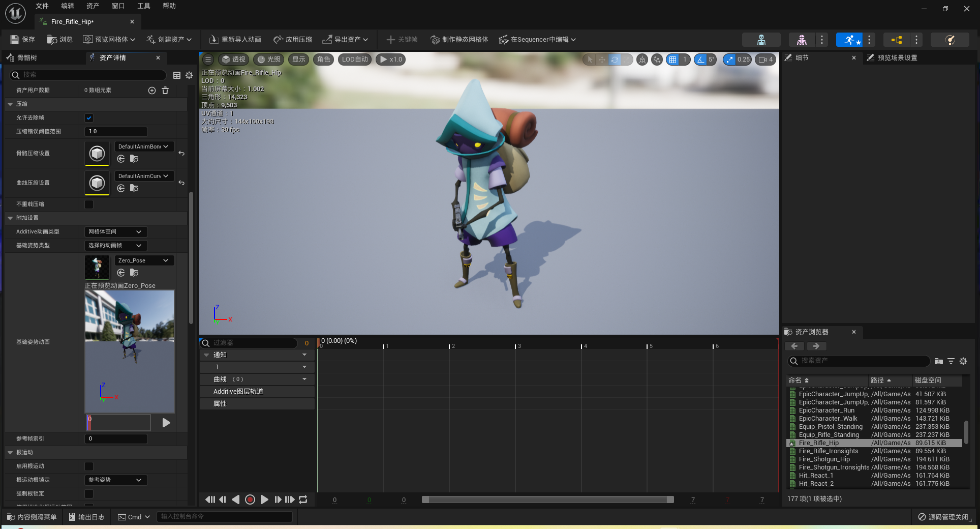Switch details panel to table view
980x529 pixels.
click(x=177, y=75)
